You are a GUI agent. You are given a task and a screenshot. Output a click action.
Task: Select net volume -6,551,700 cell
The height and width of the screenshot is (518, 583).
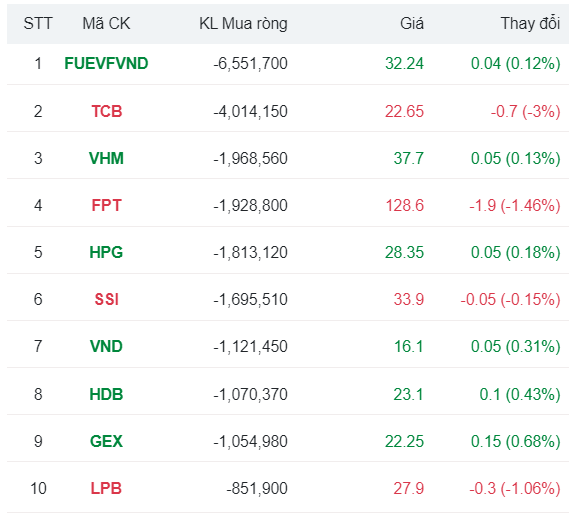point(250,64)
